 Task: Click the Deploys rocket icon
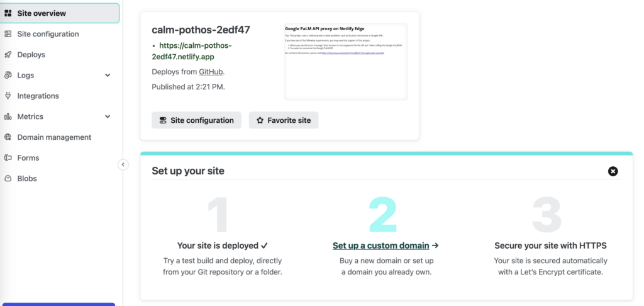pyautogui.click(x=8, y=55)
